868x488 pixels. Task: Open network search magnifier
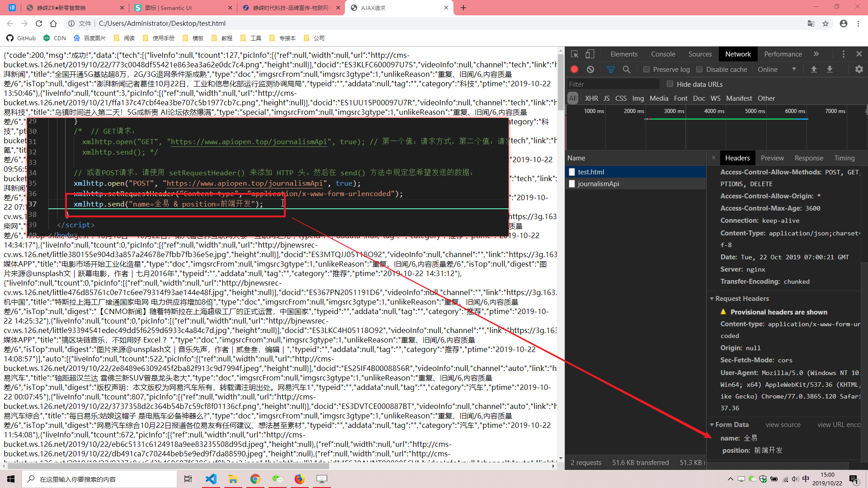tap(627, 69)
